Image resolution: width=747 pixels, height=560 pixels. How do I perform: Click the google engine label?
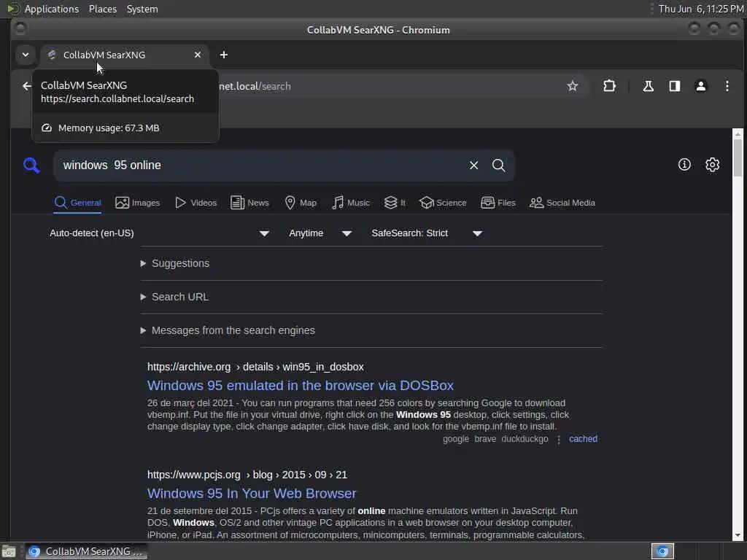click(456, 439)
